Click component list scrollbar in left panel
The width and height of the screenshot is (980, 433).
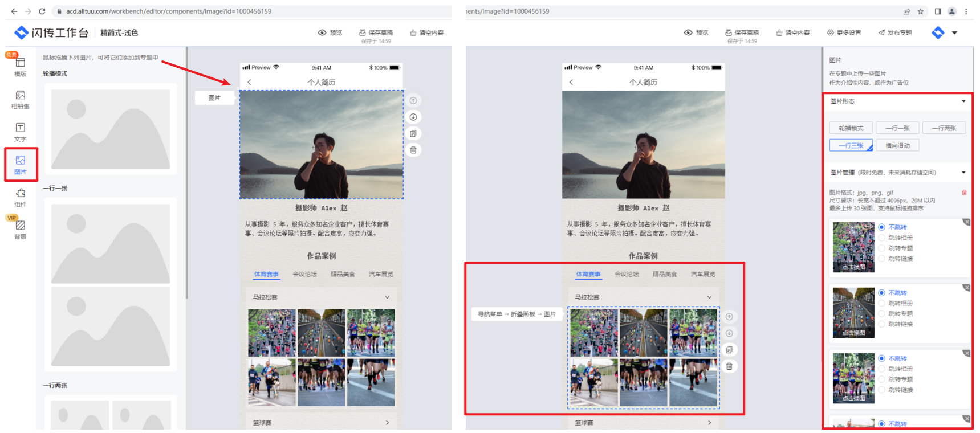(x=186, y=173)
